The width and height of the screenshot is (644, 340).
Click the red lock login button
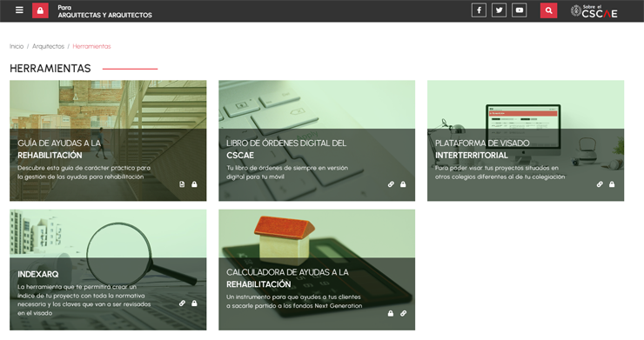pyautogui.click(x=40, y=10)
